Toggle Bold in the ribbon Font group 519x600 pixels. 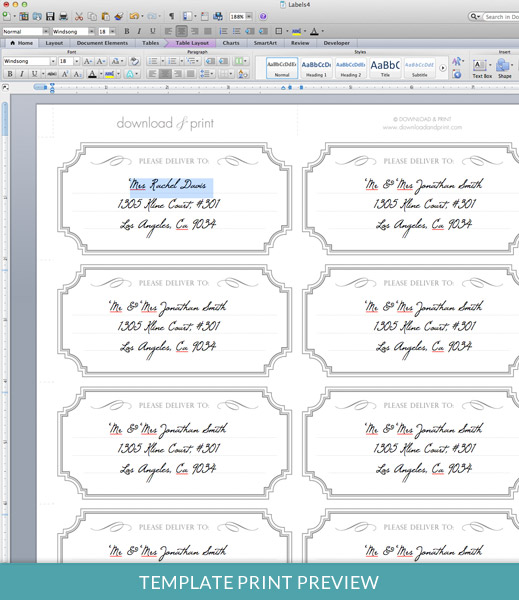[x=10, y=74]
